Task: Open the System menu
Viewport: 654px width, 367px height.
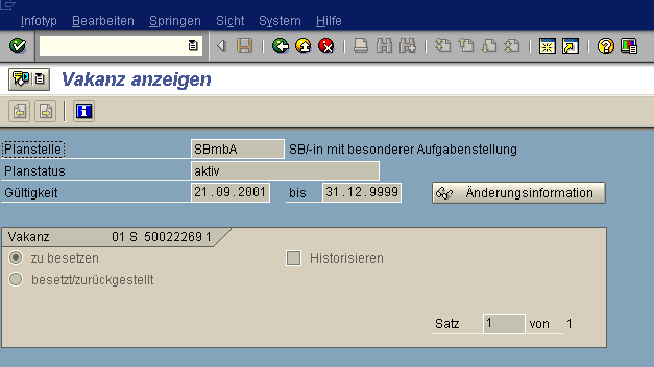Action: pyautogui.click(x=279, y=21)
